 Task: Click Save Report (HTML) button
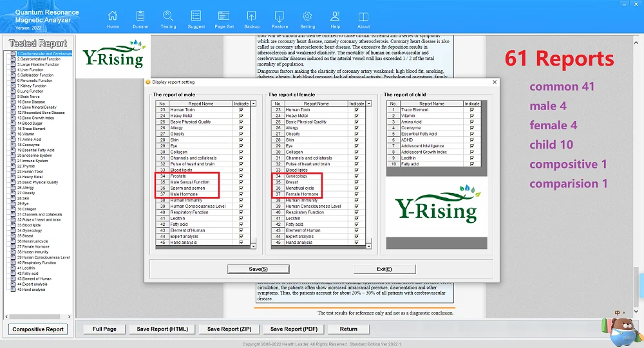coord(162,329)
